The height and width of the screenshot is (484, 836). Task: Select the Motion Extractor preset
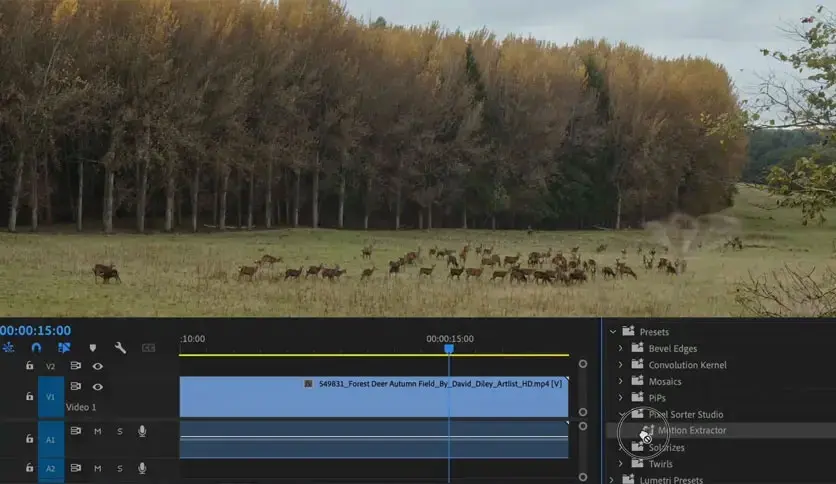tap(692, 430)
